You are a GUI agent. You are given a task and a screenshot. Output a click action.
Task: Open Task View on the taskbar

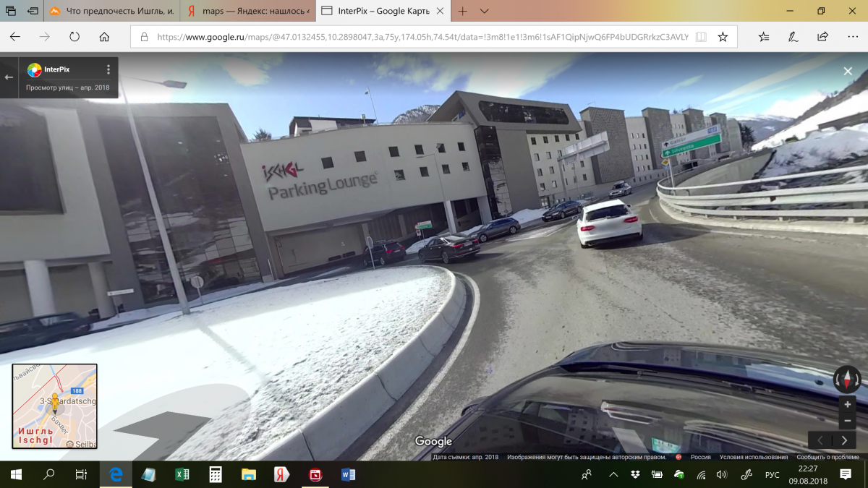tap(81, 474)
